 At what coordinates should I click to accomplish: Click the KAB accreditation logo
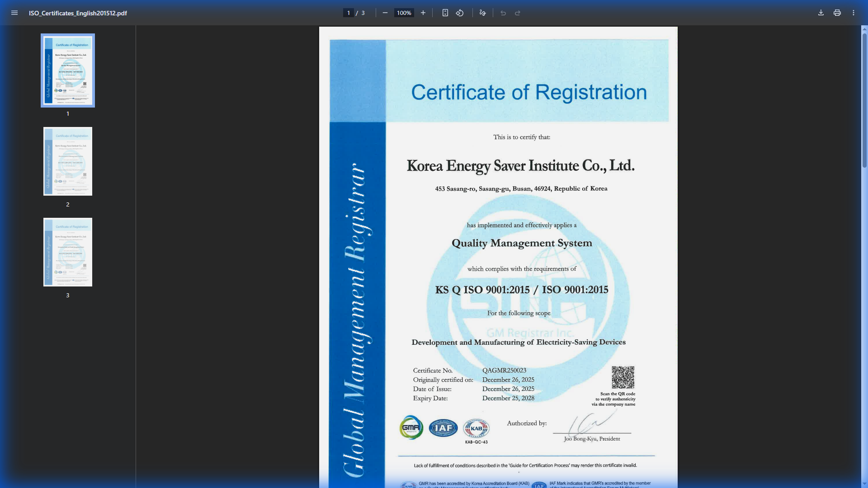(x=476, y=428)
